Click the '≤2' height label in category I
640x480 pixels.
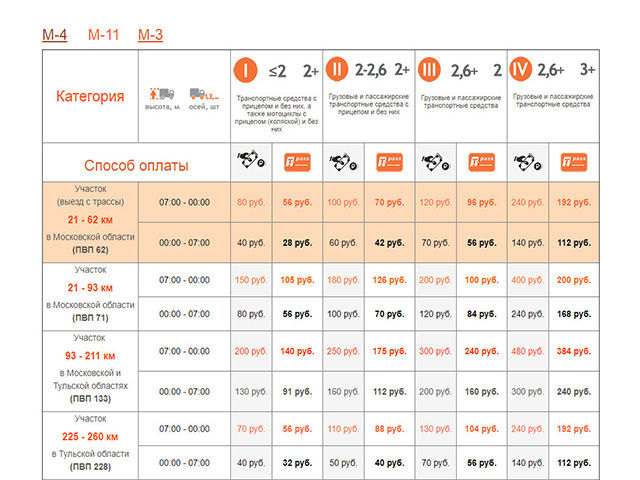[278, 71]
